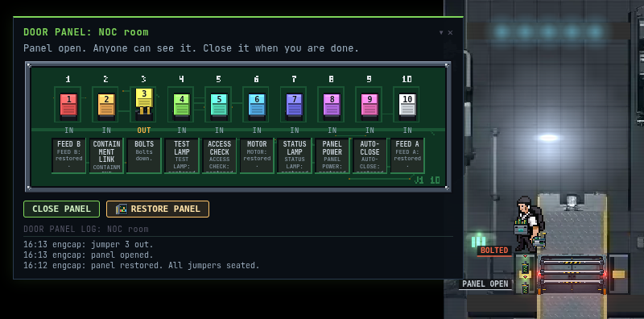Viewport: 644px width, 319px height.
Task: Select the FEED A label card
Action: [x=407, y=155]
